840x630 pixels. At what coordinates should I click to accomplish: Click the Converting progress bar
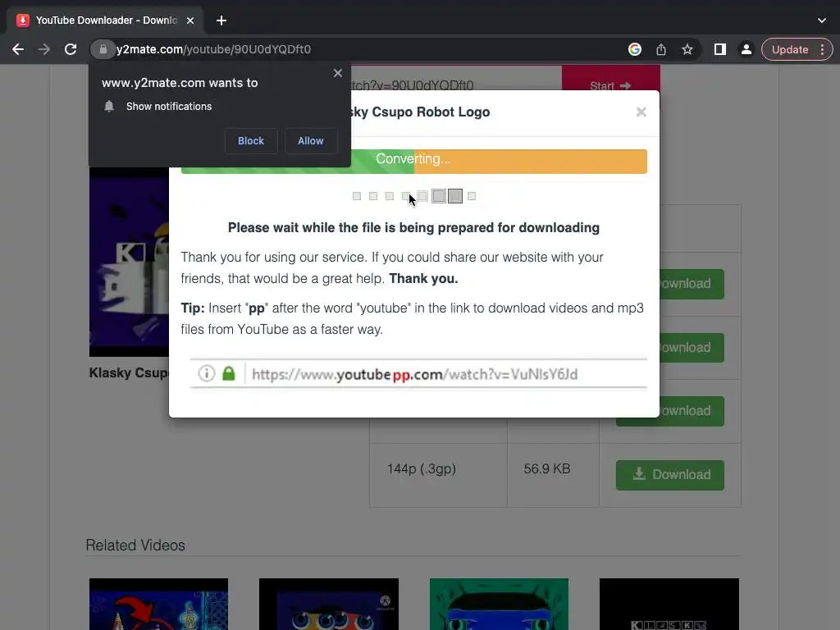coord(413,161)
